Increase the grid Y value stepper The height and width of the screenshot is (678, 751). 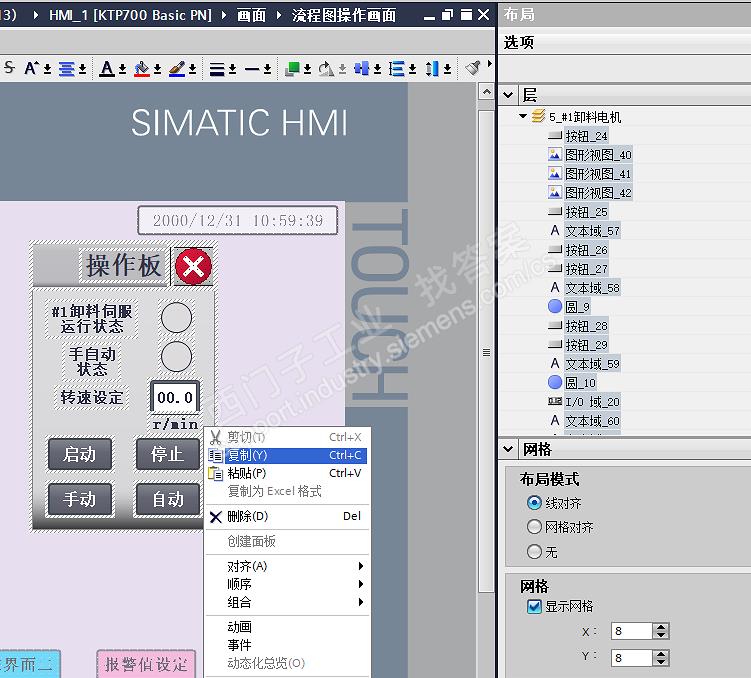(661, 654)
